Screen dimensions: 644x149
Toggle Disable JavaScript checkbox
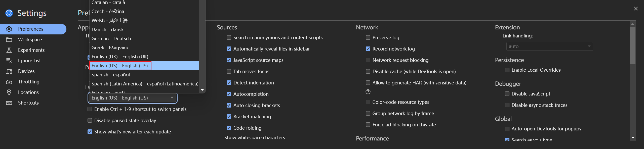pos(507,94)
